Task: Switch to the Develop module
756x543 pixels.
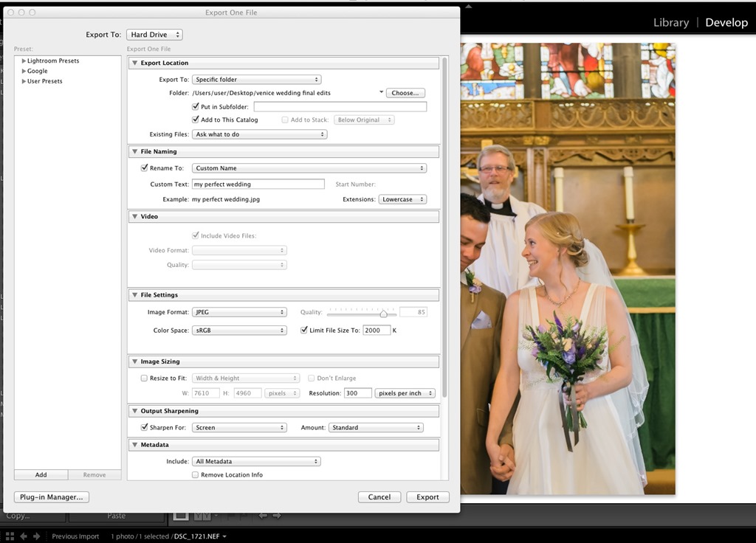Action: pos(726,22)
